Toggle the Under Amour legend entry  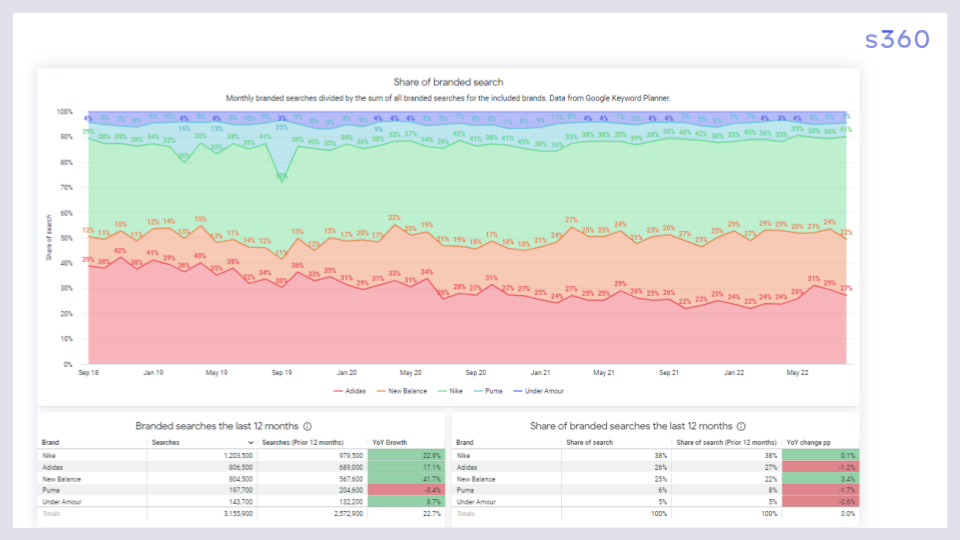[x=538, y=391]
